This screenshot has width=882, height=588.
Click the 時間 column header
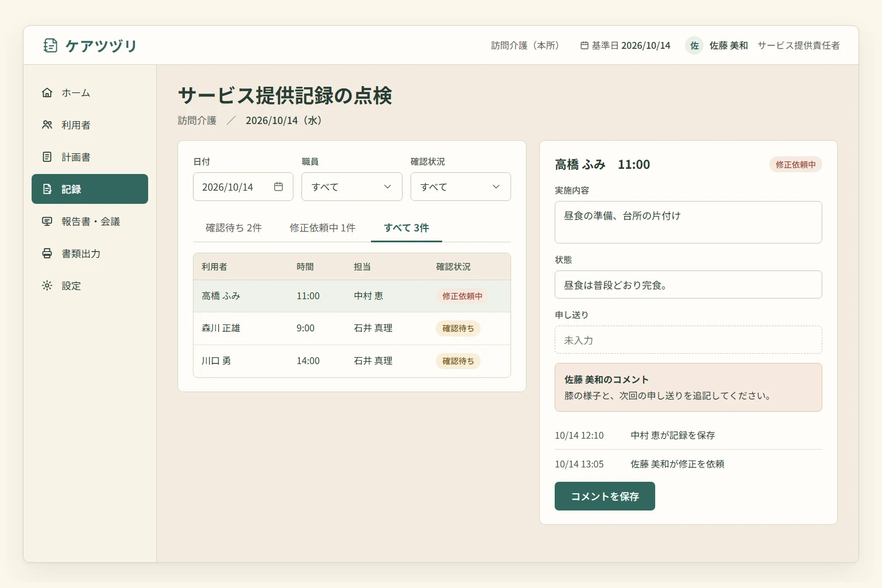pos(305,267)
